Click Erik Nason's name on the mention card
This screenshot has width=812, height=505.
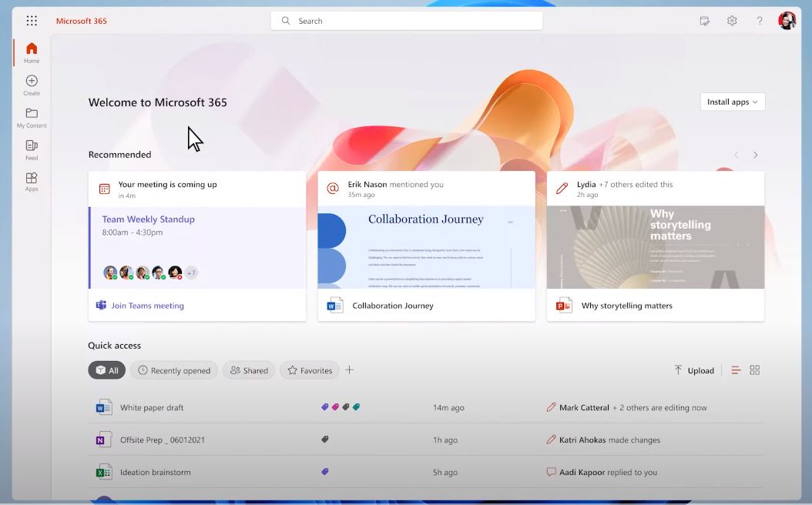click(x=367, y=184)
